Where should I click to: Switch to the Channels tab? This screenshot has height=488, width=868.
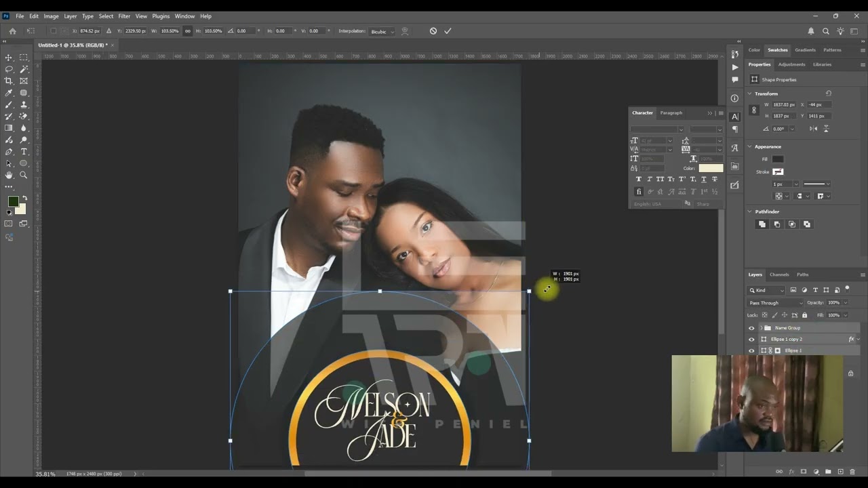pos(779,274)
